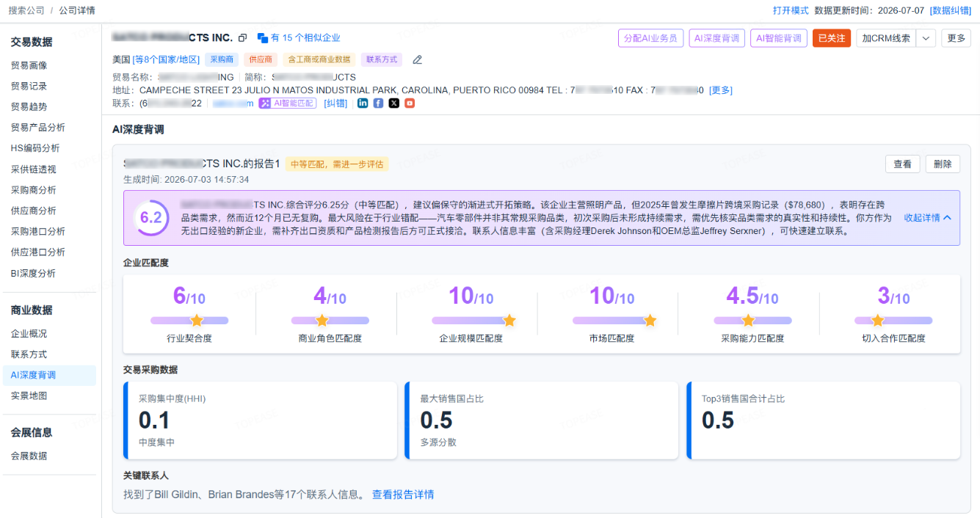The height and width of the screenshot is (518, 980).
Task: Delete report with 删除 button
Action: click(x=943, y=164)
